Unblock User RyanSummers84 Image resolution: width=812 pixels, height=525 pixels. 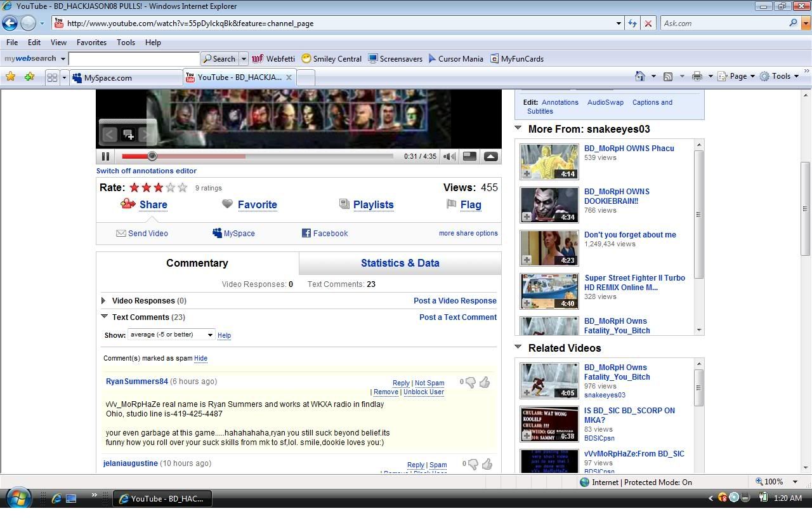424,392
